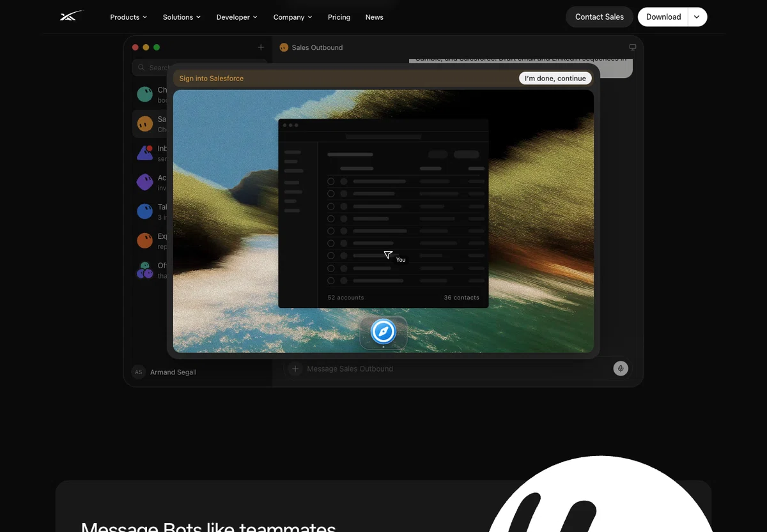The height and width of the screenshot is (532, 767).
Task: Select the red-orange smiley bot avatar
Action: [145, 241]
